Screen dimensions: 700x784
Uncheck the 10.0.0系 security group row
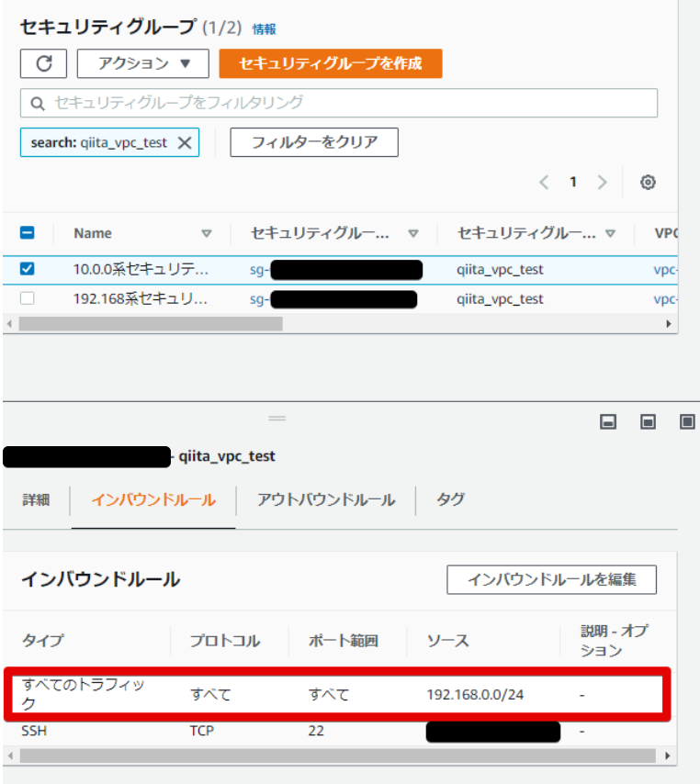tap(27, 269)
